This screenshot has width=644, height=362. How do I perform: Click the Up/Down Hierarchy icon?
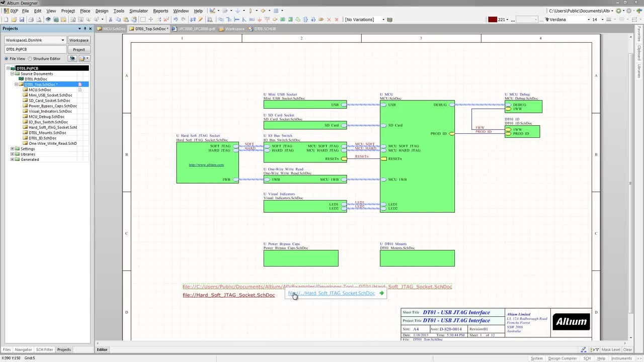[x=193, y=20]
